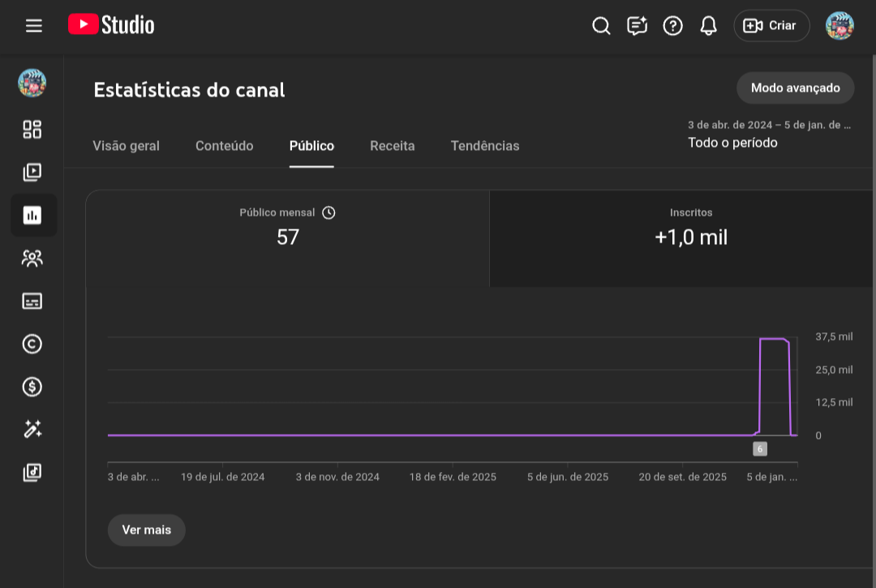Switch to the Receita tab

click(x=392, y=146)
